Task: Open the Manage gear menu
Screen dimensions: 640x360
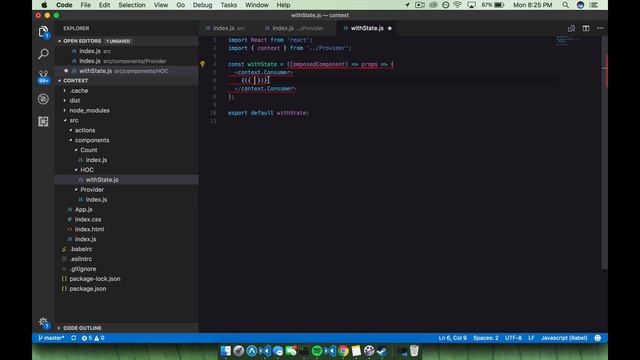Action: [x=43, y=322]
